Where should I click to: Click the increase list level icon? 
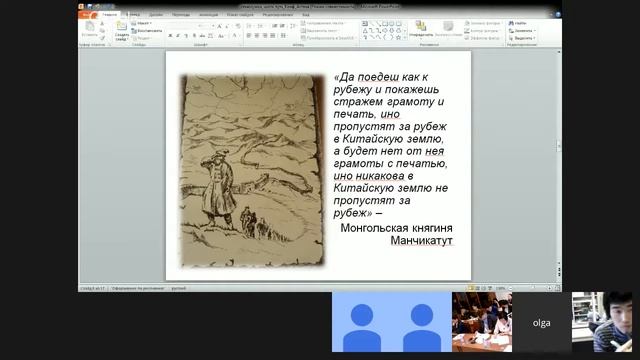pyautogui.click(x=282, y=26)
